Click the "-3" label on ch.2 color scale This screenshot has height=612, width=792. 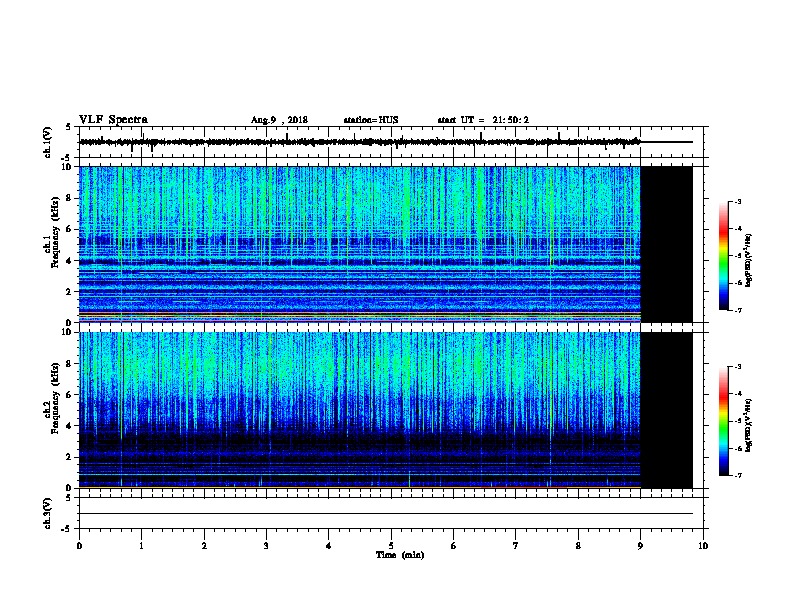pyautogui.click(x=738, y=367)
